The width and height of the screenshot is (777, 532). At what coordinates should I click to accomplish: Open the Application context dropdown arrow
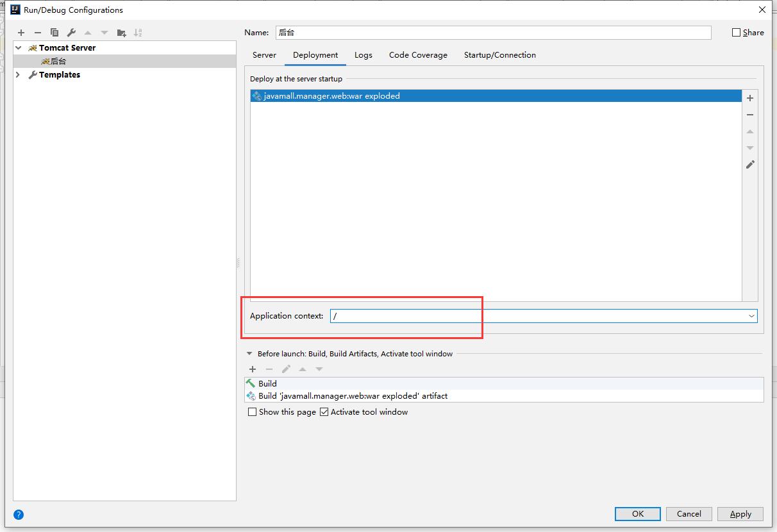[x=751, y=316]
